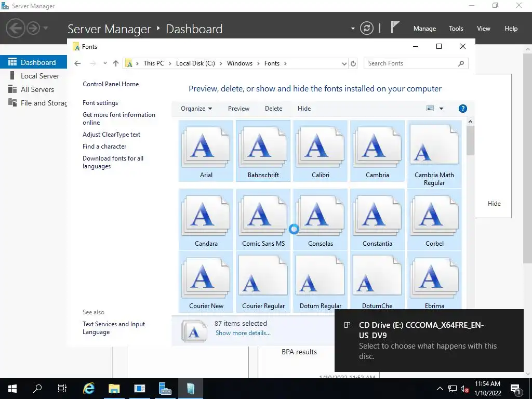Expand the address bar history dropdown
This screenshot has height=399, width=532.
click(344, 63)
